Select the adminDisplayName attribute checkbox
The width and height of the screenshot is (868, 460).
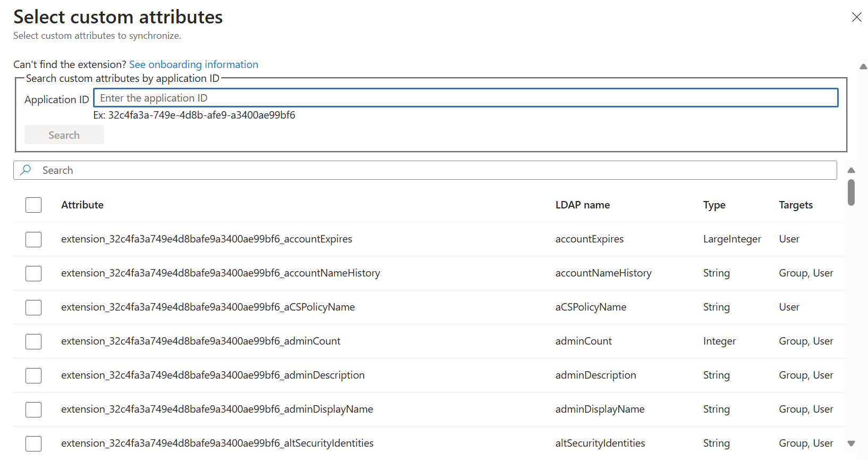point(33,409)
